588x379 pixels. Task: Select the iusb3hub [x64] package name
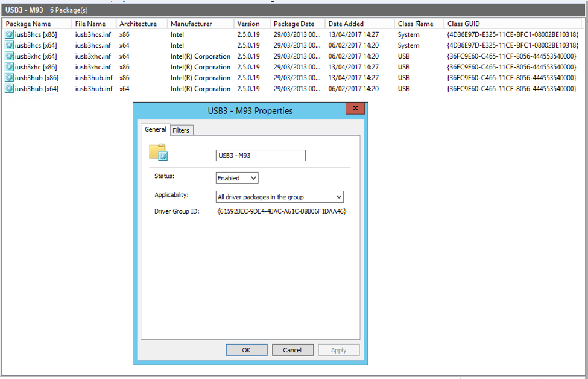click(x=37, y=89)
